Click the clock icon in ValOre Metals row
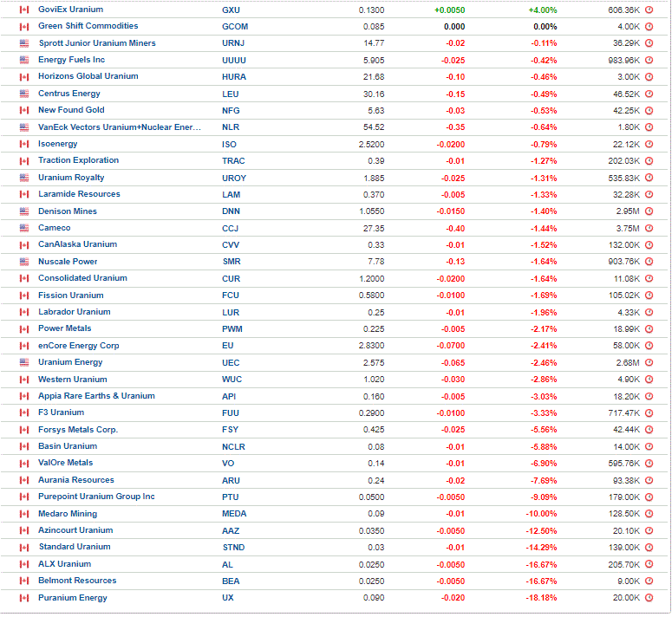672x617 pixels. click(649, 464)
